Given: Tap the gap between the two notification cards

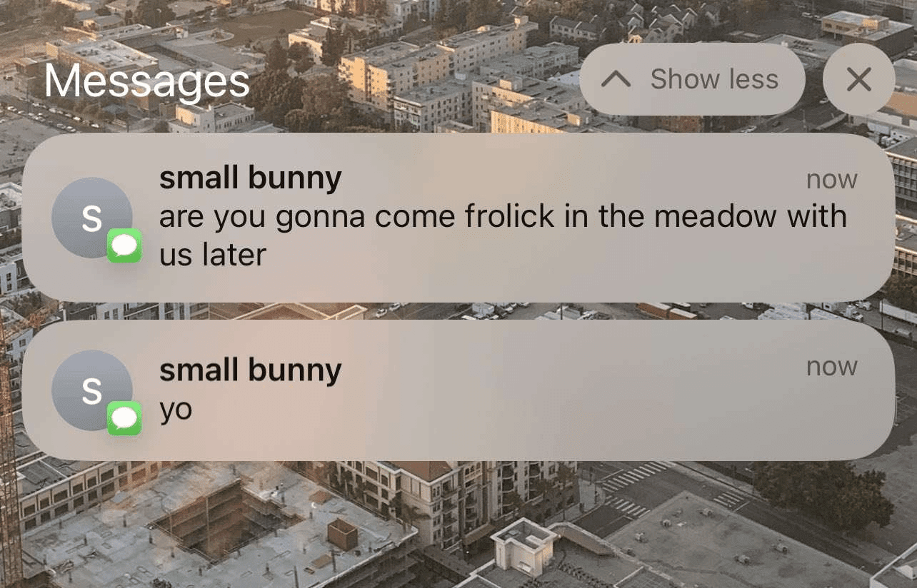Looking at the screenshot, I should (x=457, y=311).
